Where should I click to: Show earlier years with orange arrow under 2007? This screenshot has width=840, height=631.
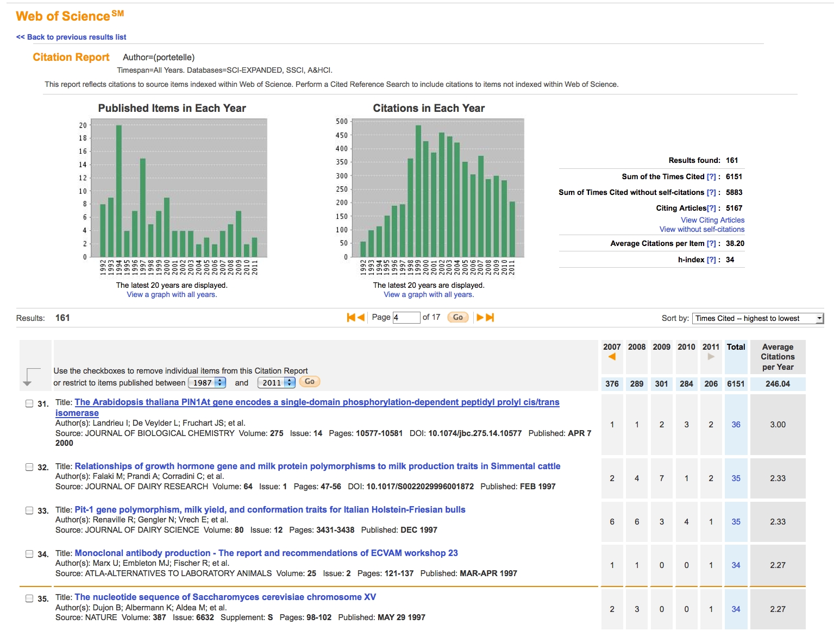(612, 357)
